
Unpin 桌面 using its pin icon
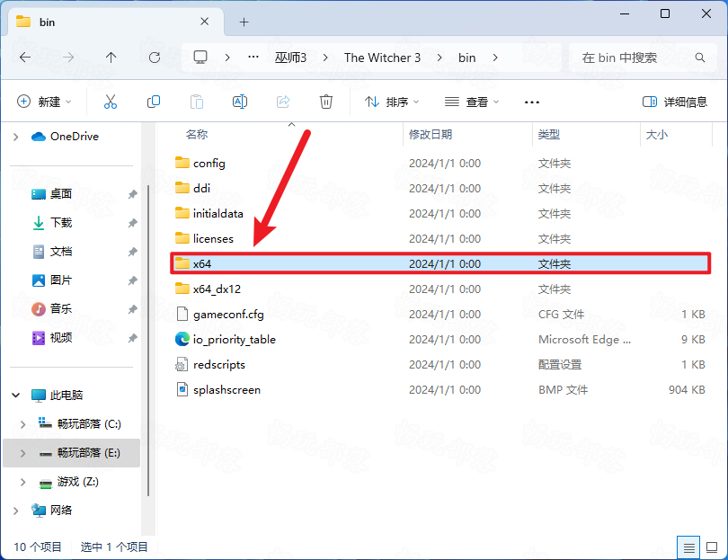(133, 194)
